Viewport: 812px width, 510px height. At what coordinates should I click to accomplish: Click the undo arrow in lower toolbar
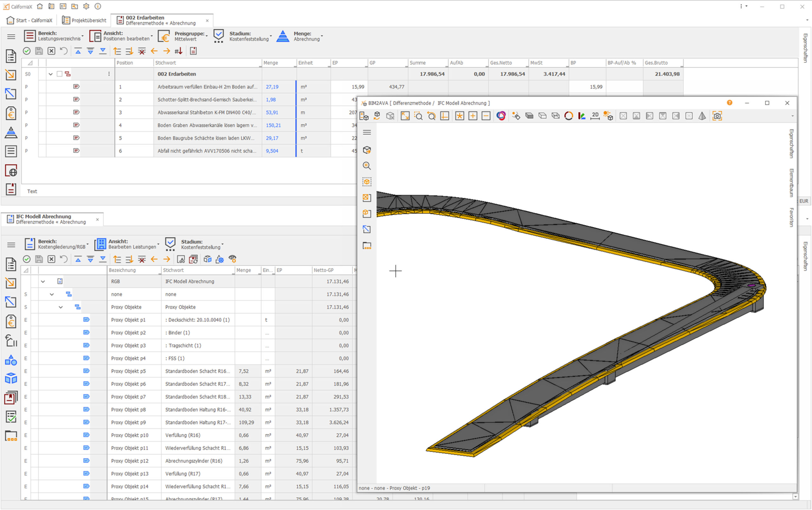click(64, 259)
